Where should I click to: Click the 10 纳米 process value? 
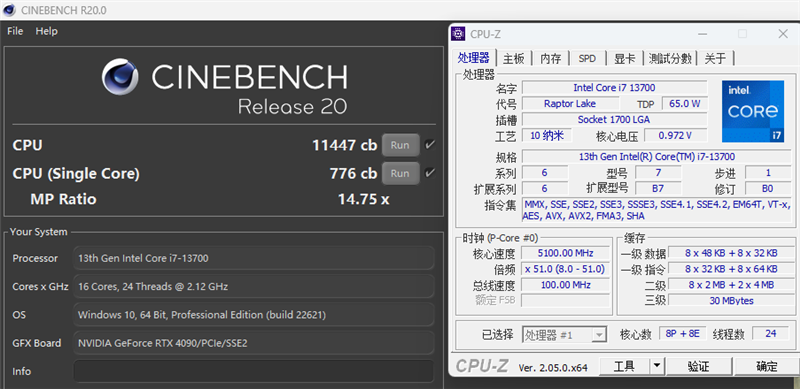(546, 136)
